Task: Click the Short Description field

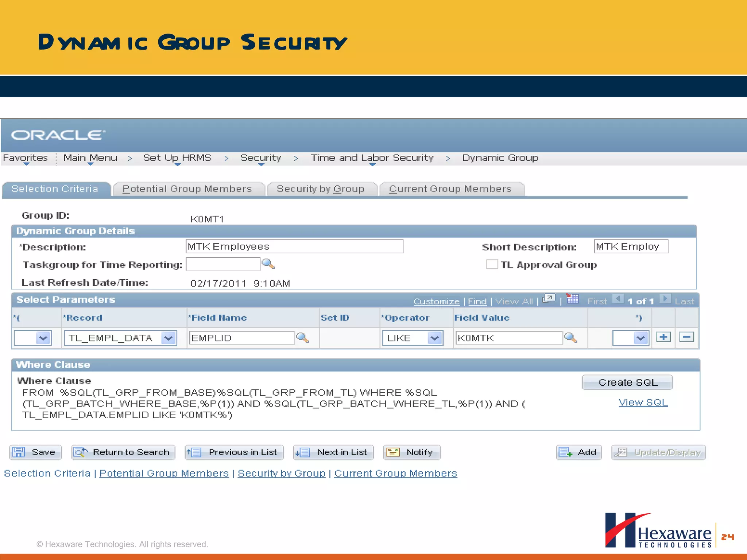Action: [x=631, y=246]
